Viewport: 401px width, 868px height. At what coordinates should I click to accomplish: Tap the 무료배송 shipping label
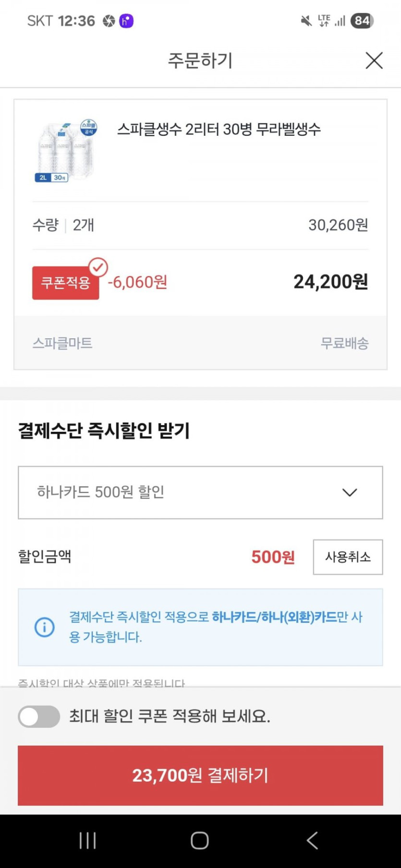point(344,343)
